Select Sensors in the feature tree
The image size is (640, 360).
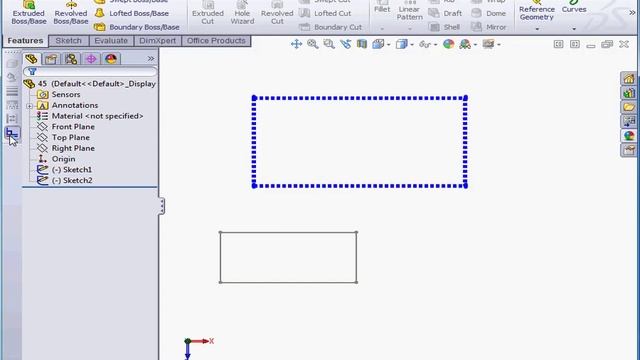[59, 95]
